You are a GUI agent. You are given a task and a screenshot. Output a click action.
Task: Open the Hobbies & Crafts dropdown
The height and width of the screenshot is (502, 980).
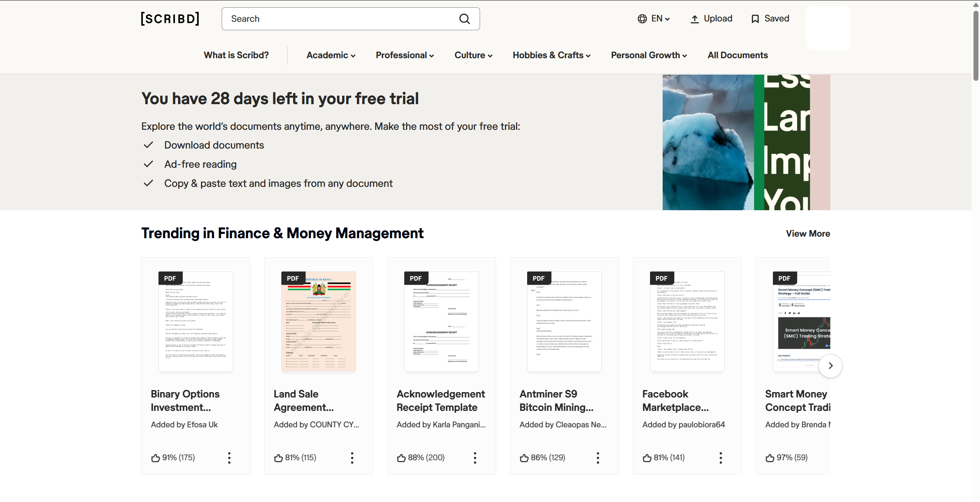(551, 55)
